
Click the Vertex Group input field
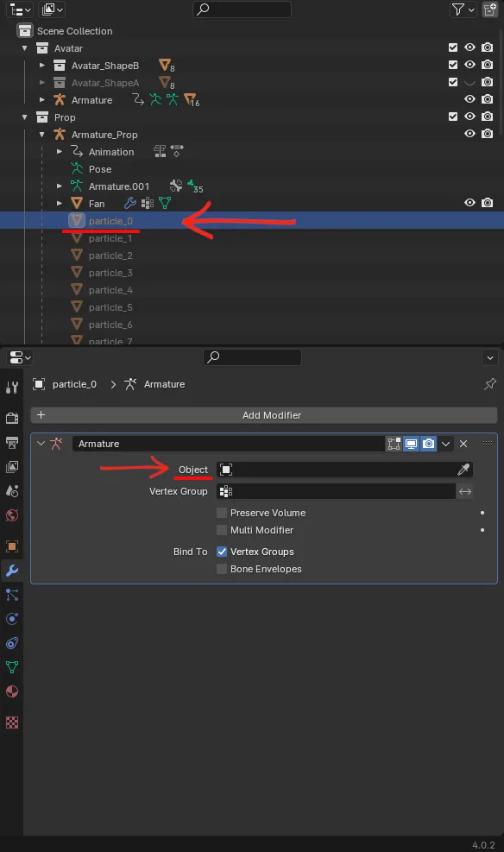click(337, 491)
